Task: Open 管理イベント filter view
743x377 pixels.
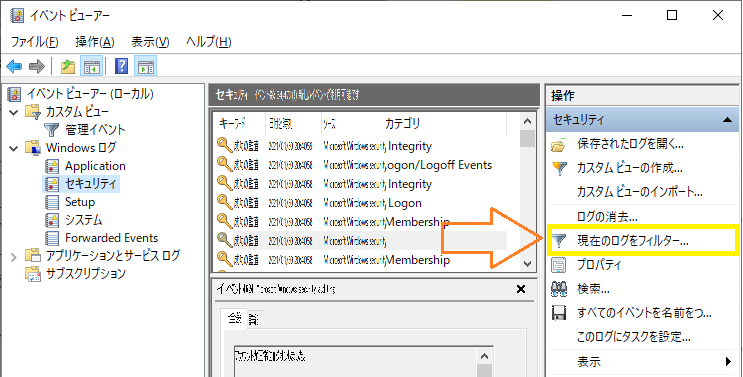Action: (x=95, y=130)
